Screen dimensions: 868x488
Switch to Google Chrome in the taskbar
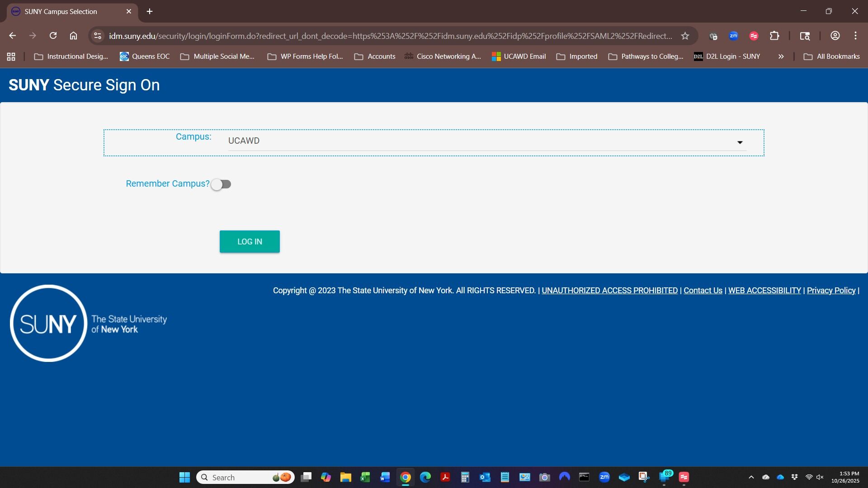[x=406, y=477]
